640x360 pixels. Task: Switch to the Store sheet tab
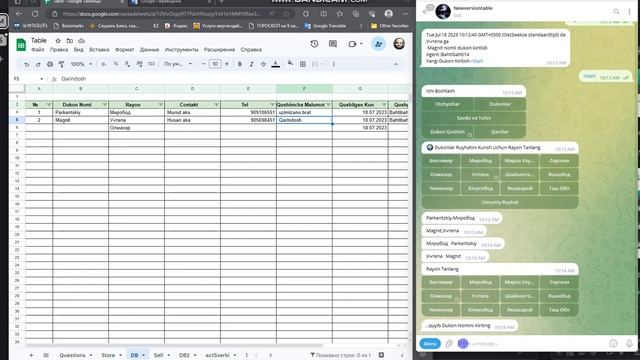(x=108, y=355)
